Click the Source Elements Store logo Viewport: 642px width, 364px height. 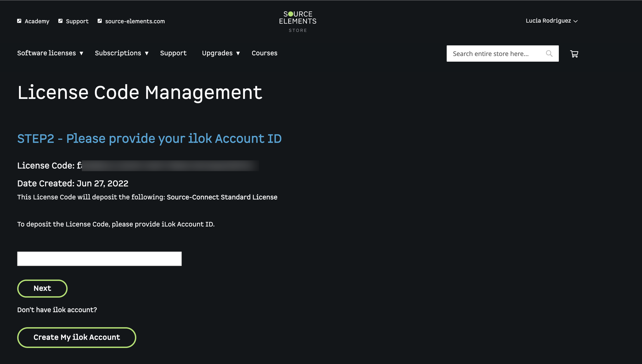tap(297, 21)
